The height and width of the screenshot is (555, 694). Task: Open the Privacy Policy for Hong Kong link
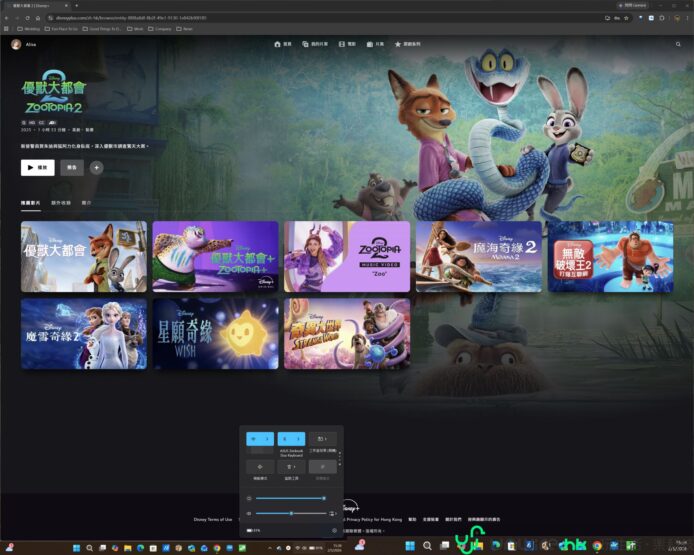tap(374, 519)
